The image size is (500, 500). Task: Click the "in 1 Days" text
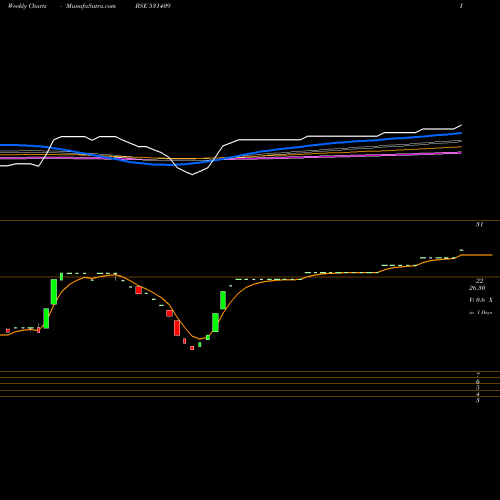pos(481,313)
